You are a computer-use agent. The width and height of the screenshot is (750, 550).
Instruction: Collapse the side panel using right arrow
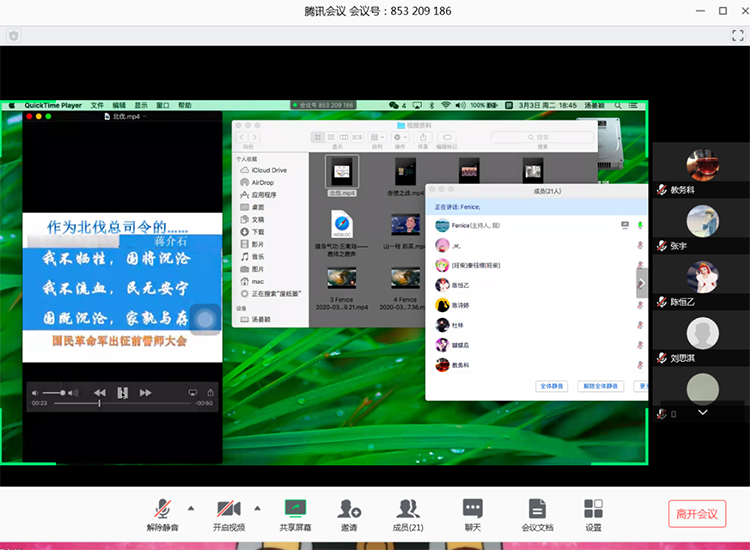pos(642,284)
